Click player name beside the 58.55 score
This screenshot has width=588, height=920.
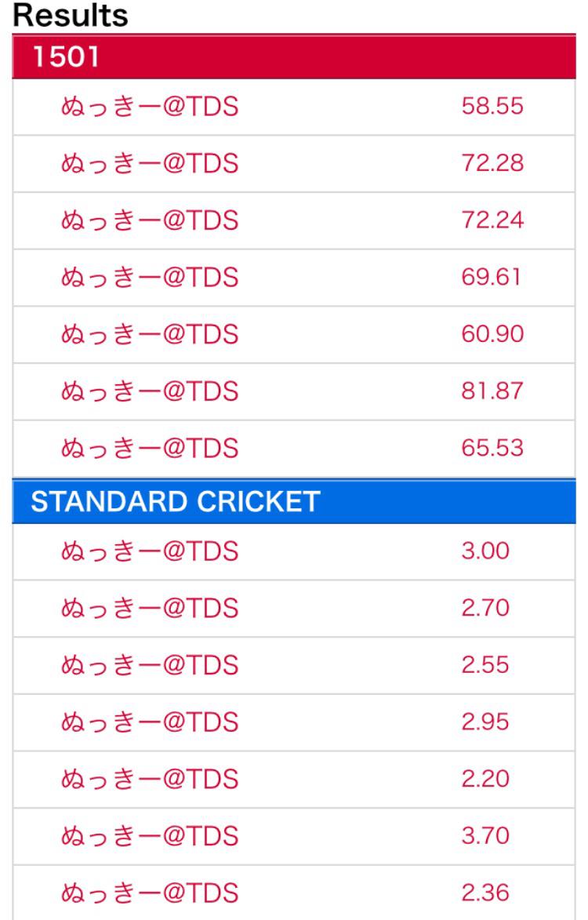[149, 107]
